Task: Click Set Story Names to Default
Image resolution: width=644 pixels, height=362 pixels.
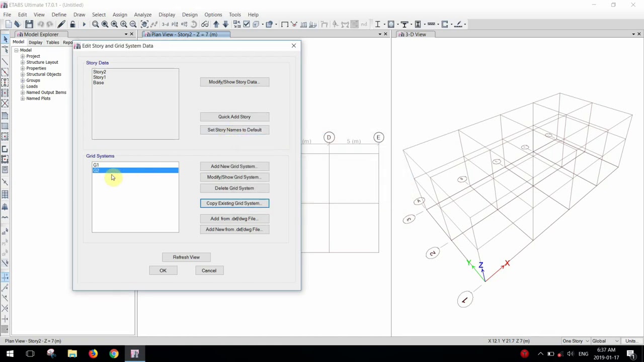Action: pyautogui.click(x=234, y=130)
